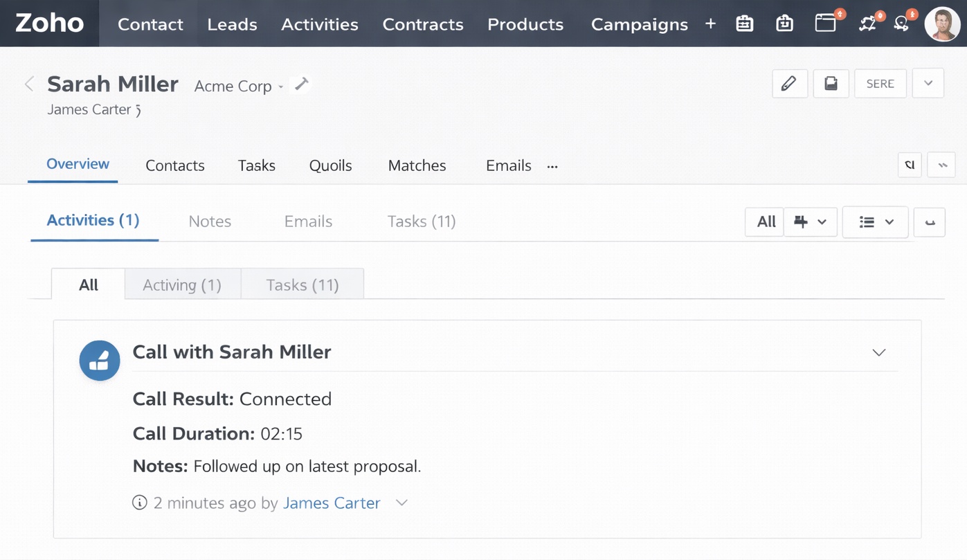
Task: Open the James Carter author link
Action: click(332, 503)
